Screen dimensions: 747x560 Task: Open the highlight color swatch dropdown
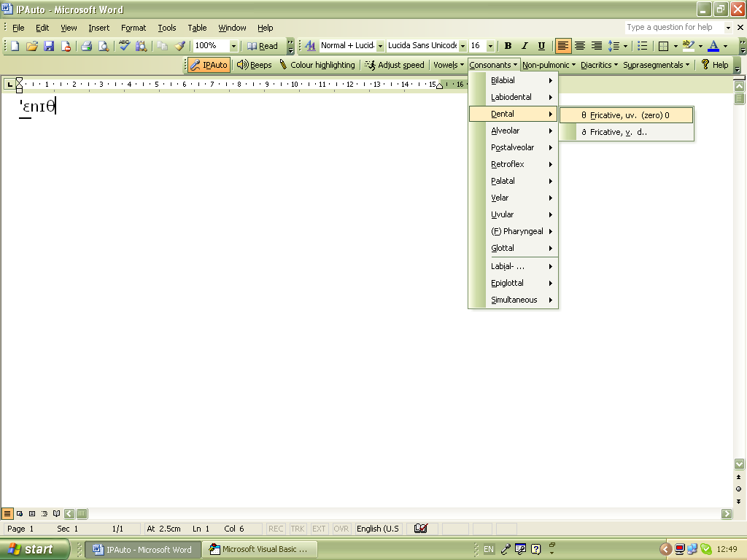click(700, 46)
